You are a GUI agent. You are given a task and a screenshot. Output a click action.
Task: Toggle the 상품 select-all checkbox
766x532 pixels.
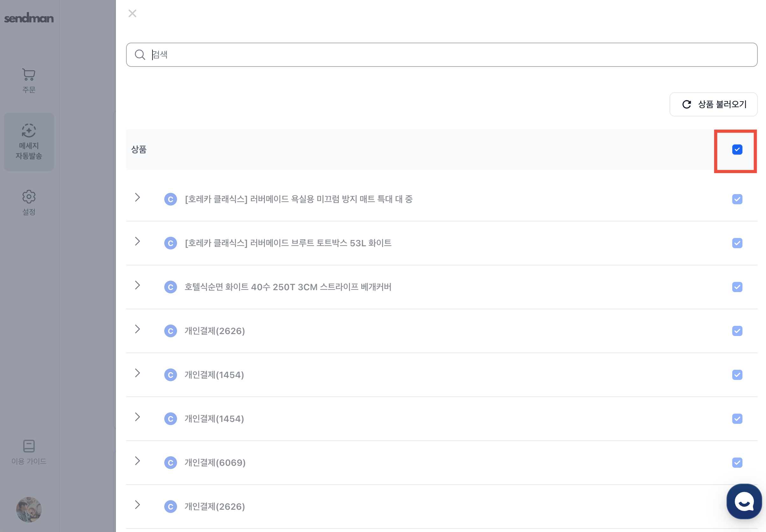click(x=737, y=150)
